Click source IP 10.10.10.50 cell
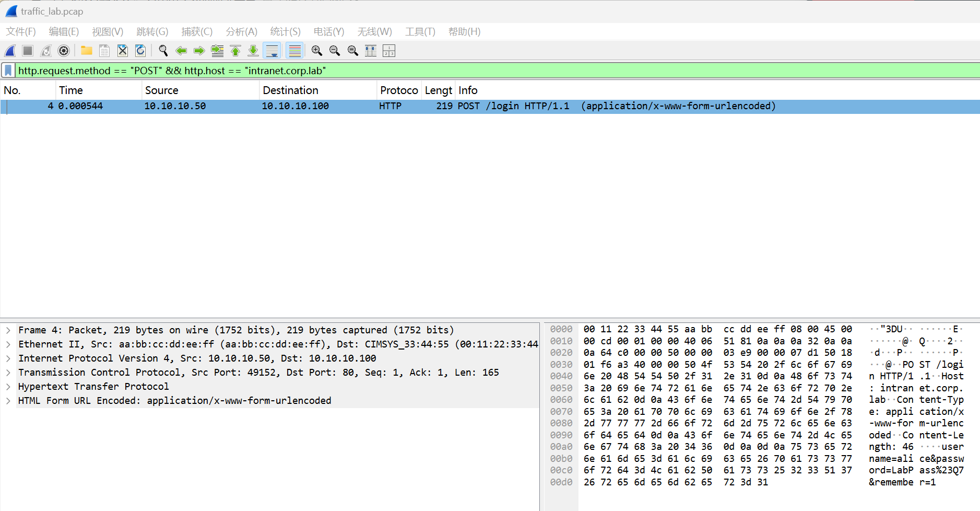 tap(175, 107)
